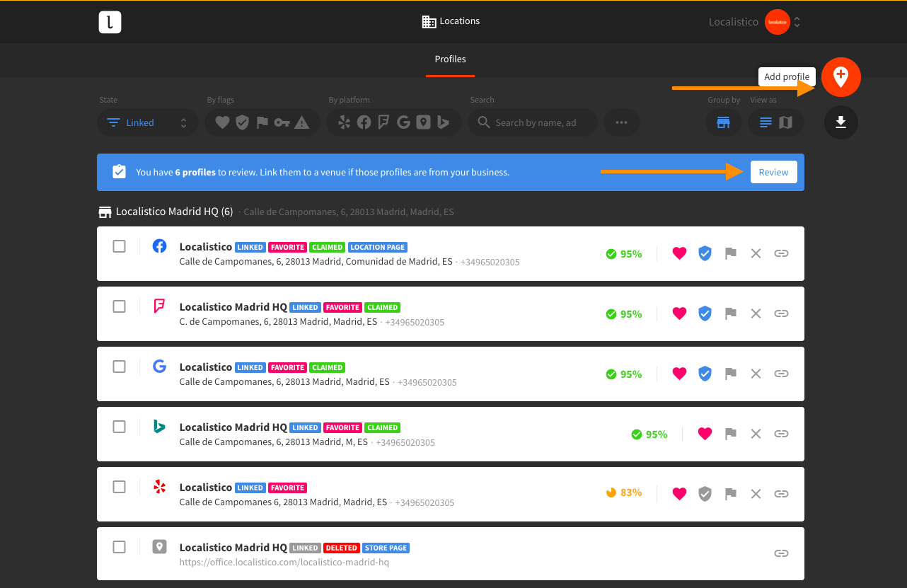Image resolution: width=907 pixels, height=588 pixels.
Task: Click the orange Add profile pin button
Action: point(840,76)
